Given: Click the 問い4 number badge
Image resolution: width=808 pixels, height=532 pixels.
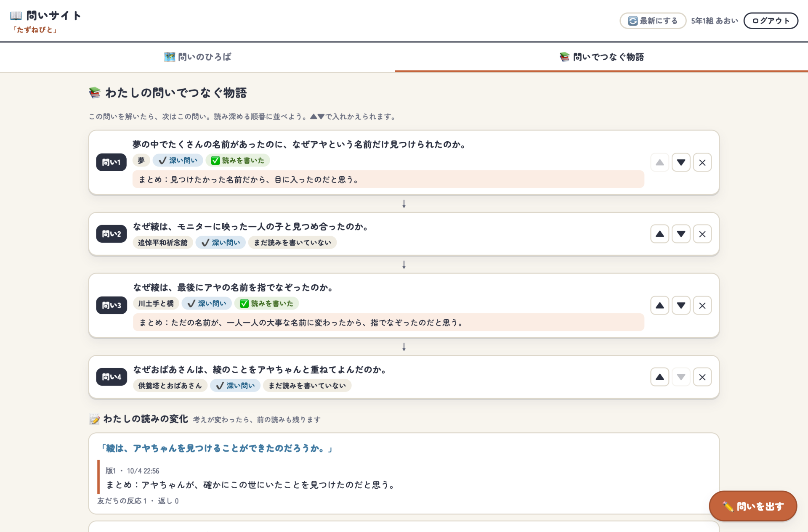Looking at the screenshot, I should pos(111,377).
